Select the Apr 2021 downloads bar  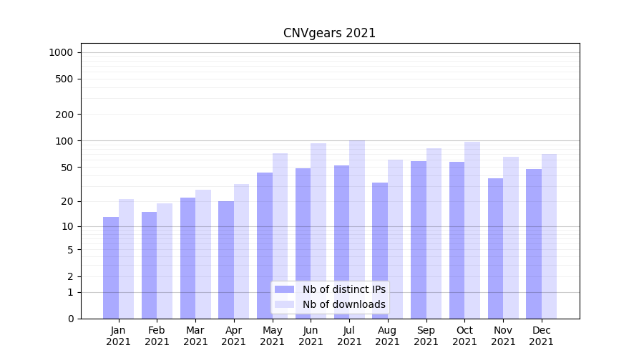241,251
